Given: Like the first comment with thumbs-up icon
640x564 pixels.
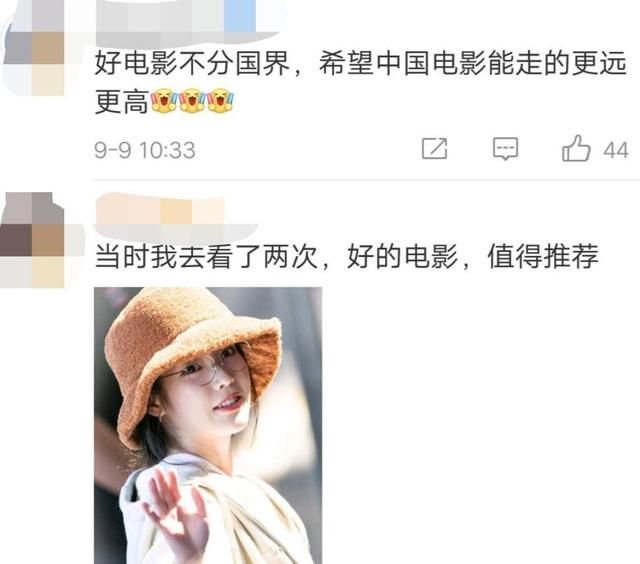Looking at the screenshot, I should 576,148.
